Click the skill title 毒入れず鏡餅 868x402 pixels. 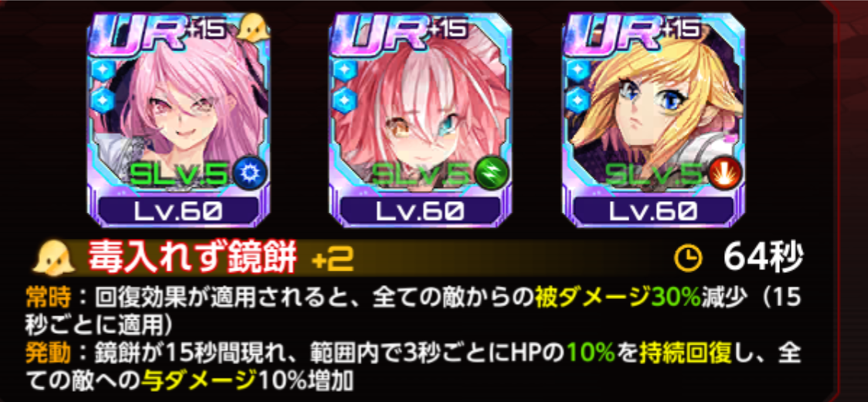point(192,258)
